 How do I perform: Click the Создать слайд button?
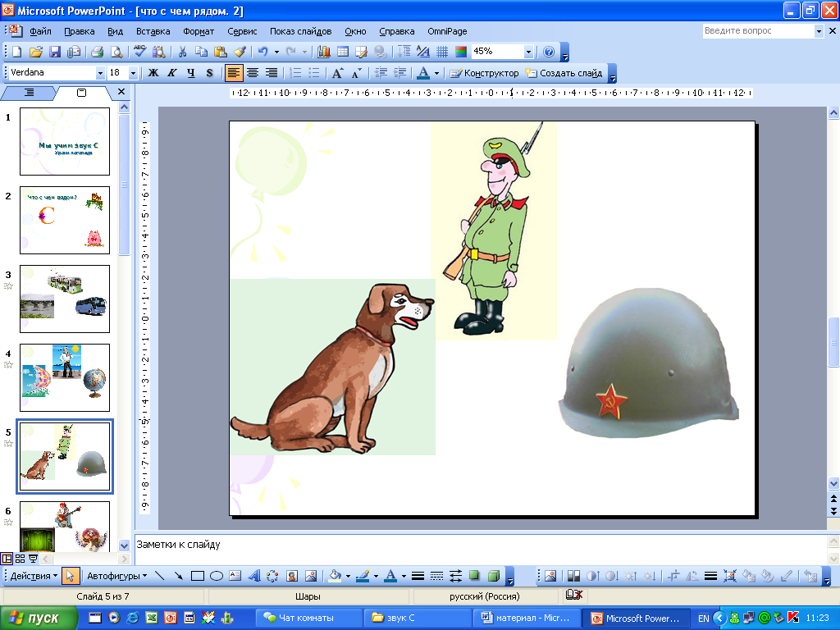(564, 73)
